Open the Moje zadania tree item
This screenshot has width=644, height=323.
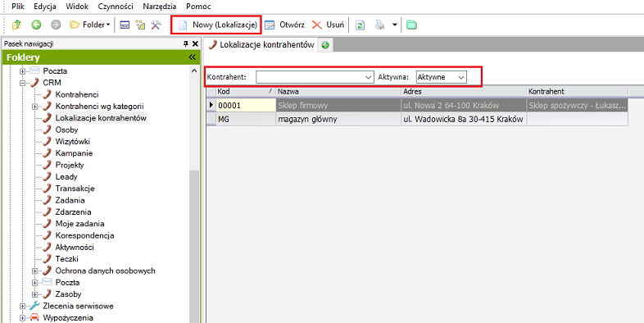click(79, 224)
